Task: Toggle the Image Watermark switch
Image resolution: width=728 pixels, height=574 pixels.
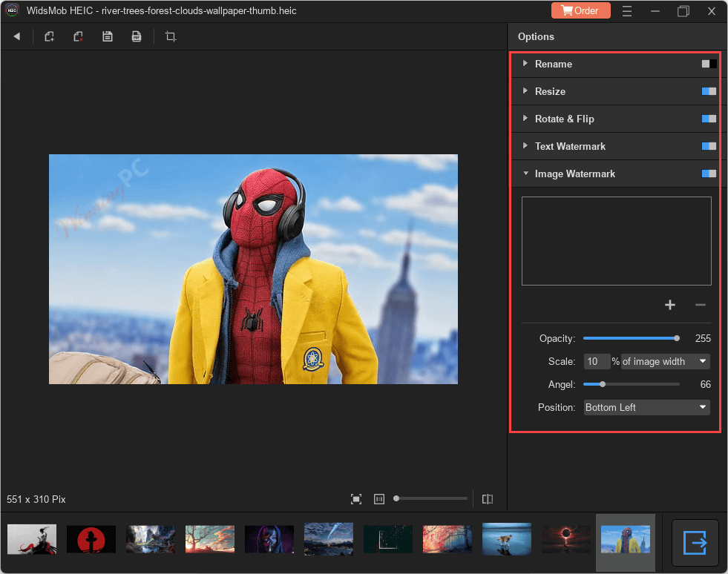Action: pyautogui.click(x=709, y=174)
